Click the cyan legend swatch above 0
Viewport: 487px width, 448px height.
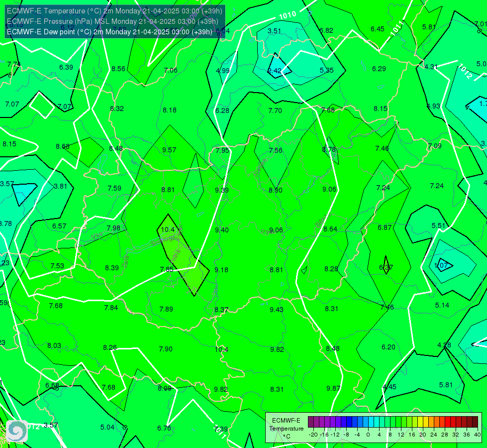coord(371,422)
